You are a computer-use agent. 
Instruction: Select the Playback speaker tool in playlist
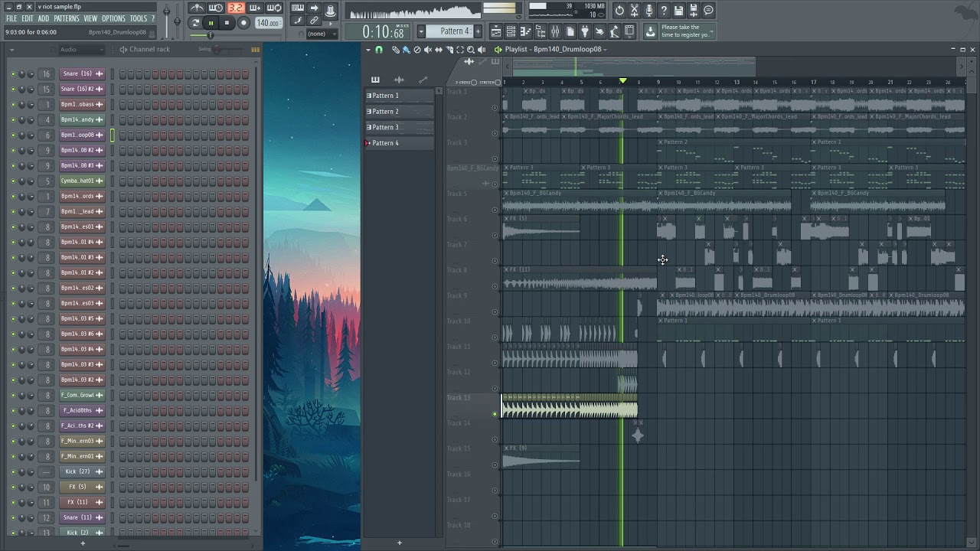tap(482, 49)
